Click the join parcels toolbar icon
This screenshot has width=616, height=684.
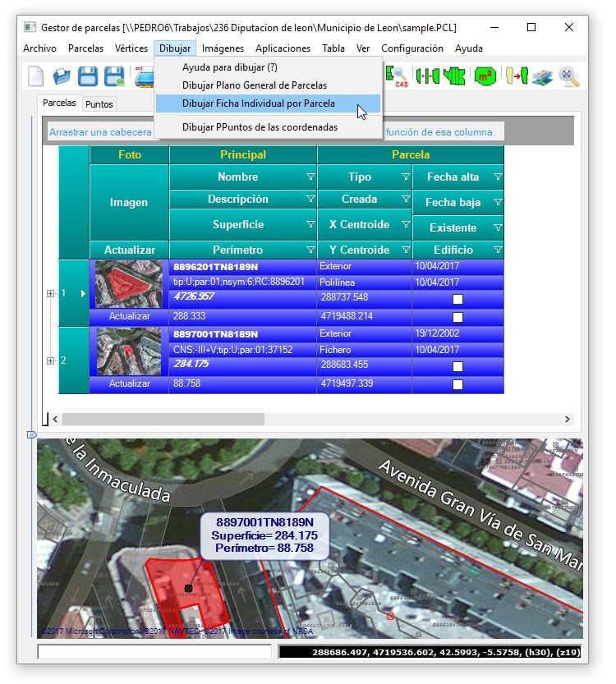427,76
